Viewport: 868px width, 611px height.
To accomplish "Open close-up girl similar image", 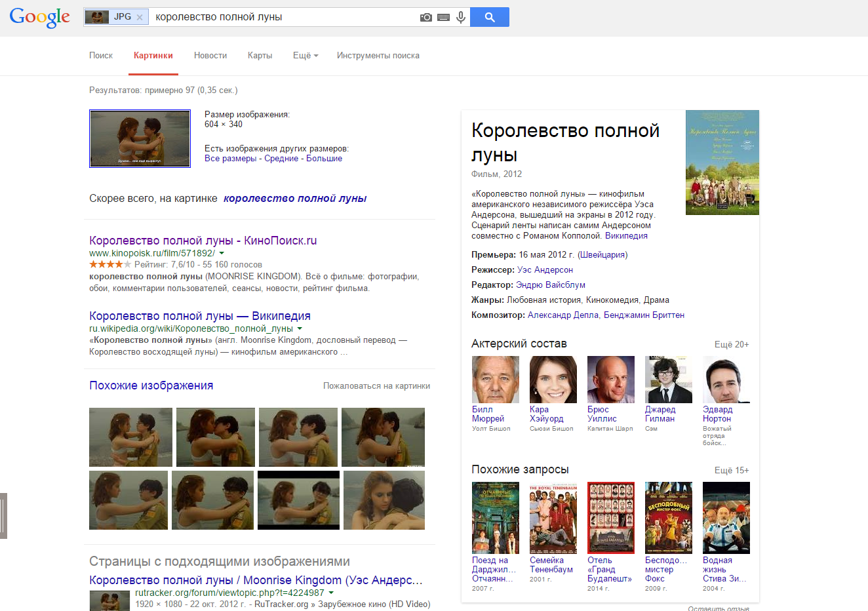I will click(x=384, y=500).
